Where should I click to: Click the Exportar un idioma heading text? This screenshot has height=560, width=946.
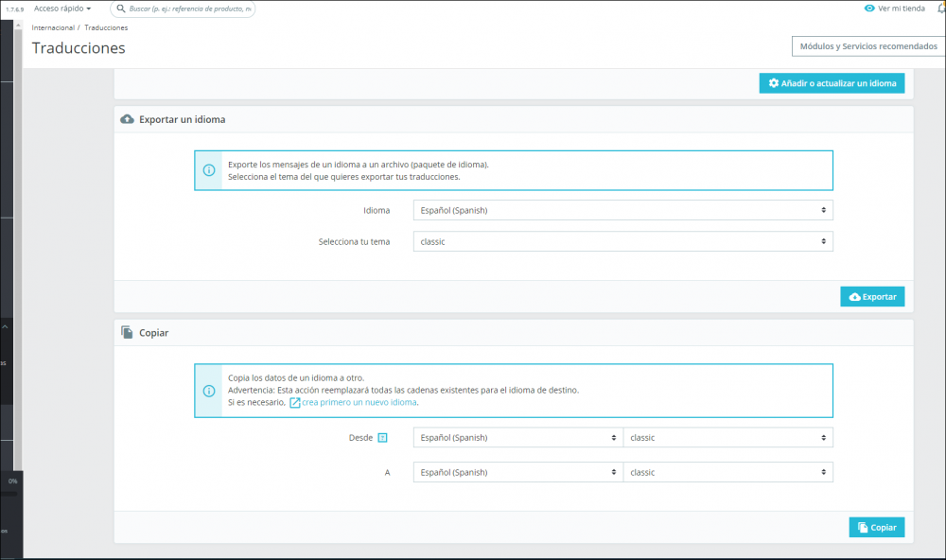[183, 119]
